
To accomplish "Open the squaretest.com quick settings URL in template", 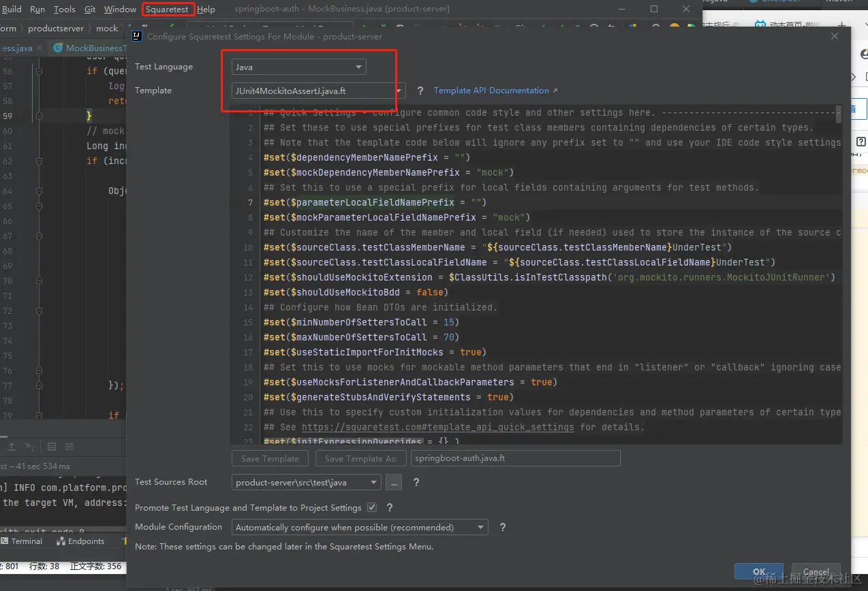I will pos(437,427).
